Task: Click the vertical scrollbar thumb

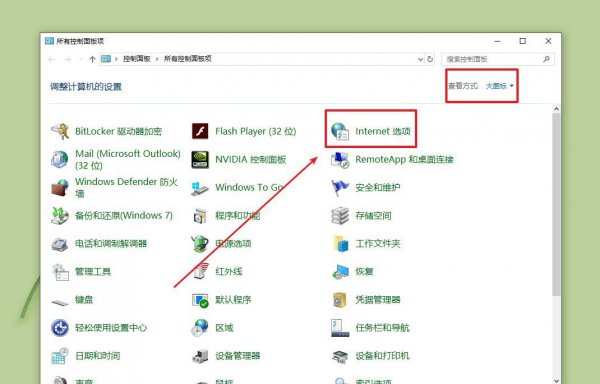Action: click(x=556, y=205)
